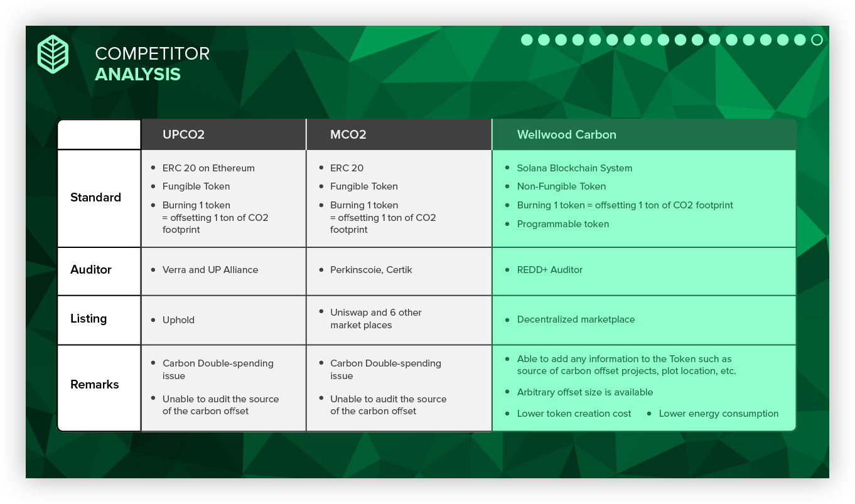Click "Programmable token" bullet
The image size is (855, 504).
coord(563,224)
